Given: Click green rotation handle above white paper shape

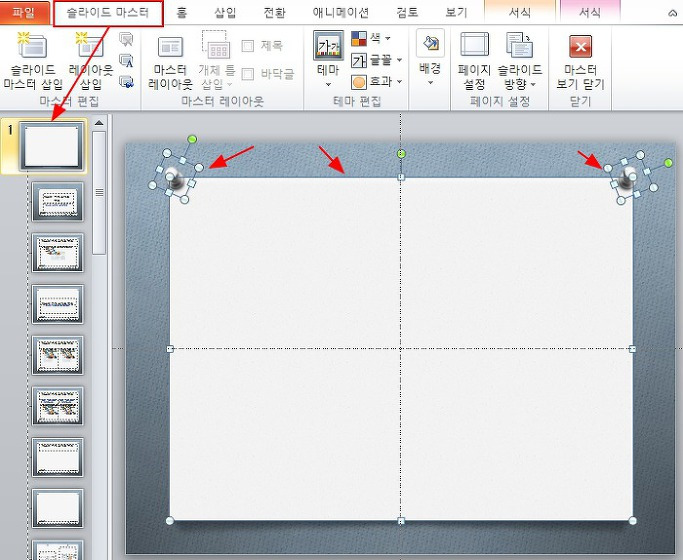Looking at the screenshot, I should coord(401,154).
